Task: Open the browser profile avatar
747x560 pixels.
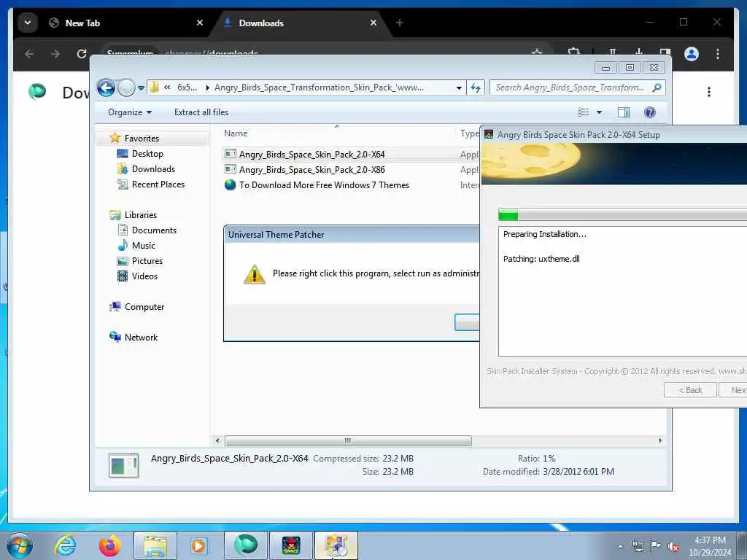Action: (x=692, y=54)
